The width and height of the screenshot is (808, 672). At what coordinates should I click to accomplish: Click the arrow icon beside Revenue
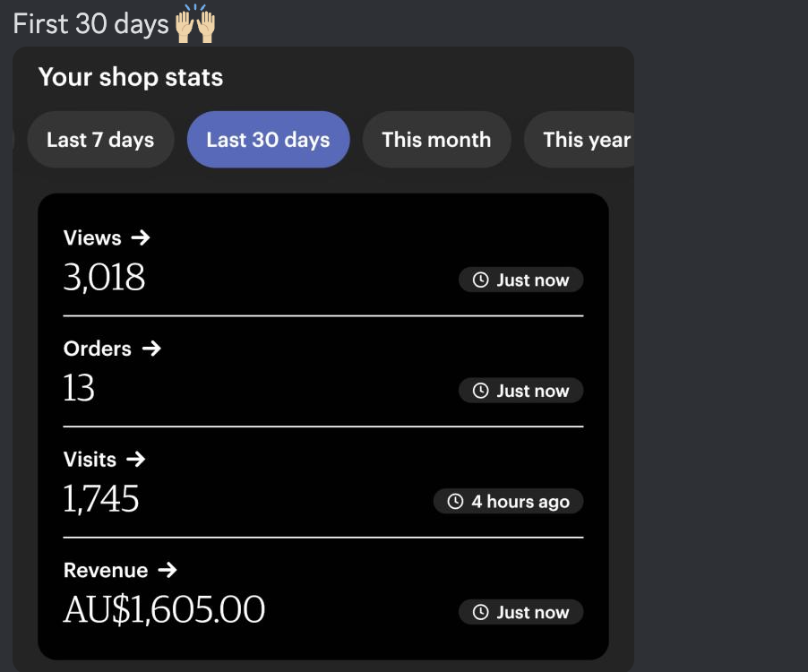point(167,570)
